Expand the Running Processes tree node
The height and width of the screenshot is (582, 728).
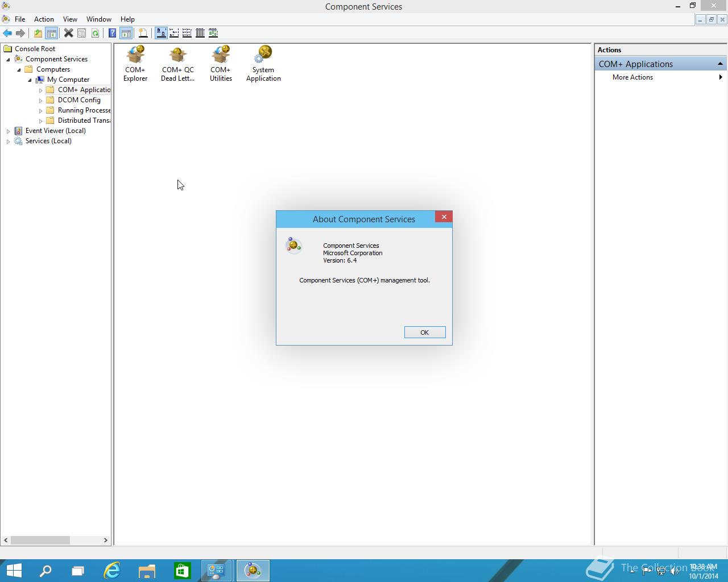coord(41,111)
